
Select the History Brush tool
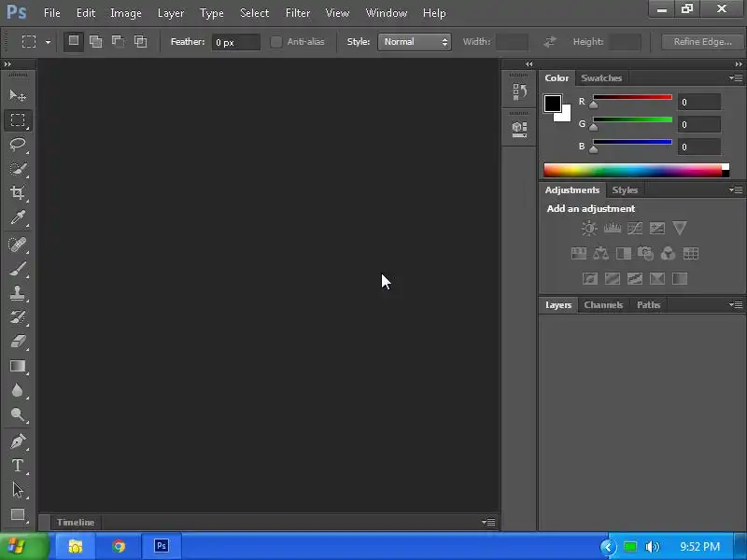pyautogui.click(x=18, y=317)
